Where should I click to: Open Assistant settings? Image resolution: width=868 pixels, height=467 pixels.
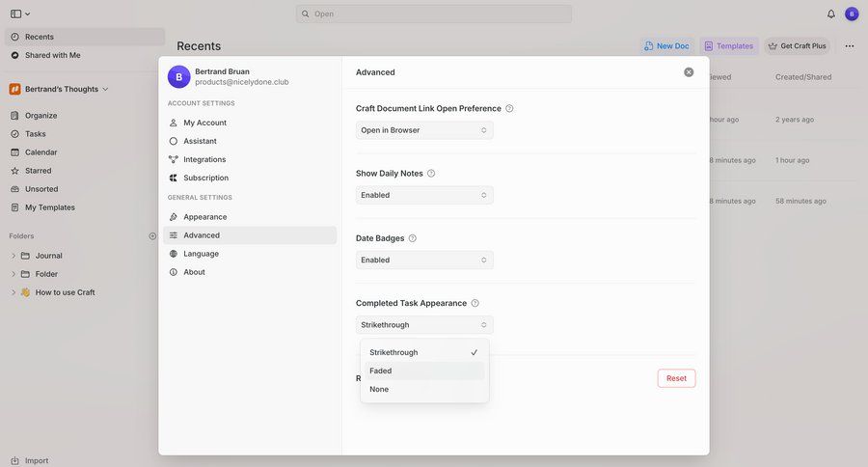point(250,141)
